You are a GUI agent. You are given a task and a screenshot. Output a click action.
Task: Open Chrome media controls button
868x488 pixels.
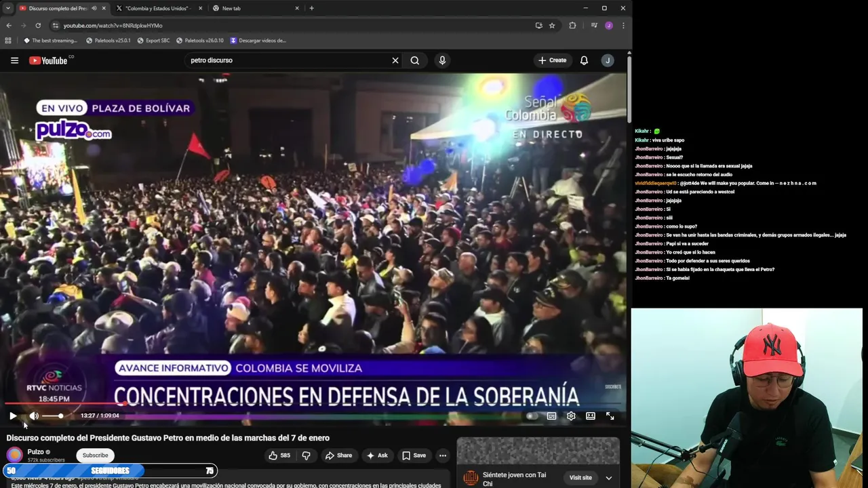coord(594,25)
